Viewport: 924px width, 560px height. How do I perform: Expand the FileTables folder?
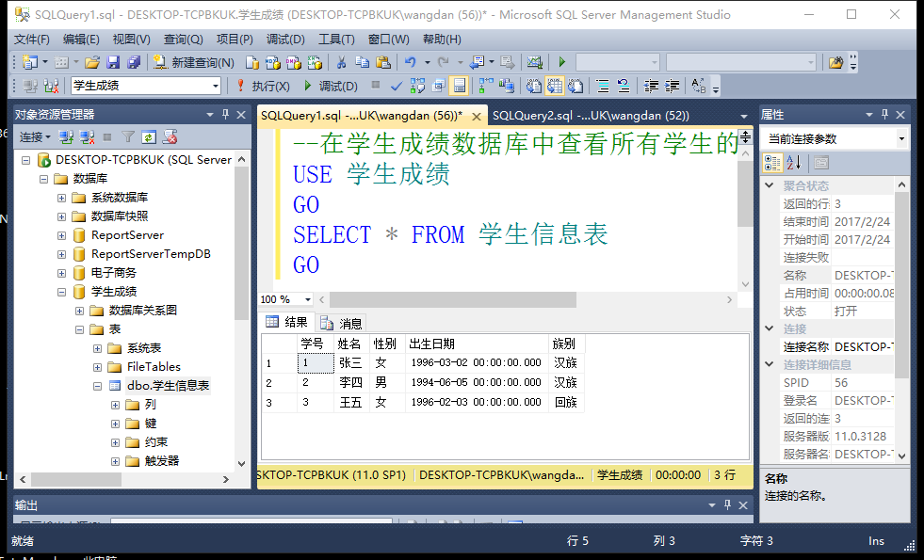(97, 367)
